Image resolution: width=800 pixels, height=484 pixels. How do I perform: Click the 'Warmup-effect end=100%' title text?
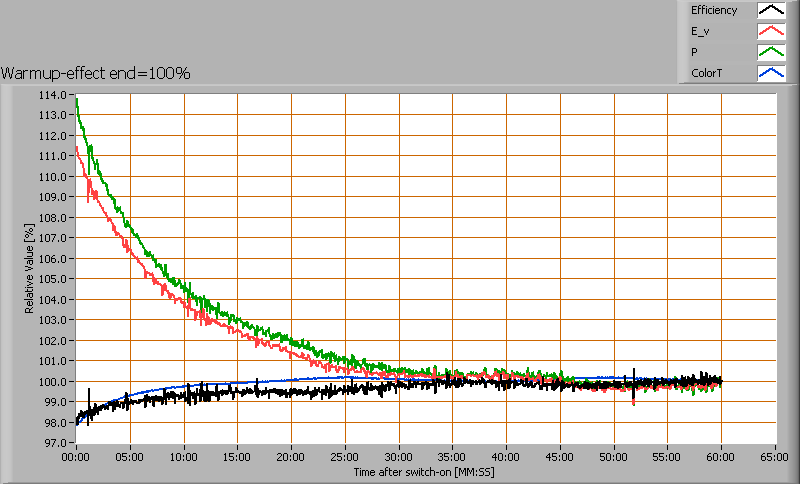(x=96, y=73)
